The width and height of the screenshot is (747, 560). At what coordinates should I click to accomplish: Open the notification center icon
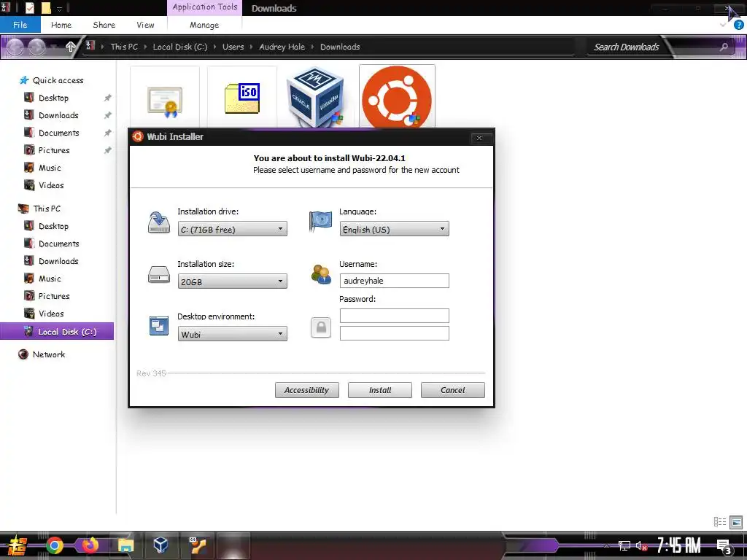724,547
